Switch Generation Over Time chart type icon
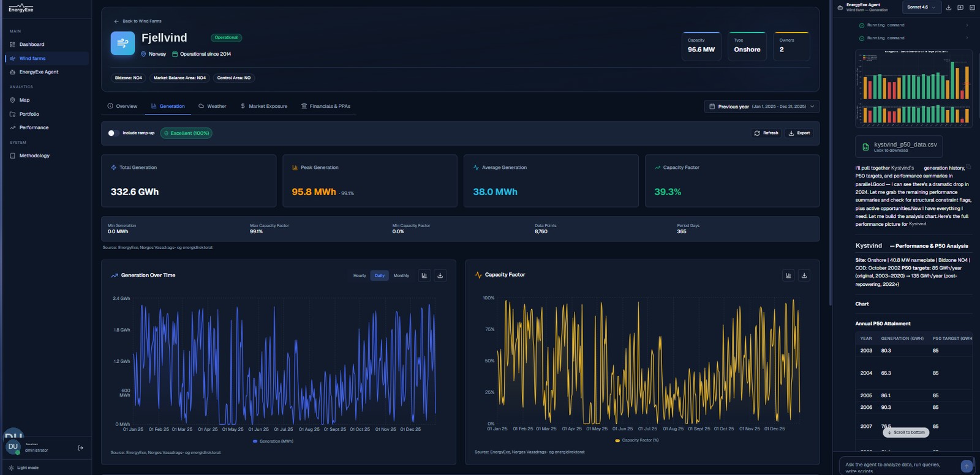The width and height of the screenshot is (980, 475). coord(424,275)
